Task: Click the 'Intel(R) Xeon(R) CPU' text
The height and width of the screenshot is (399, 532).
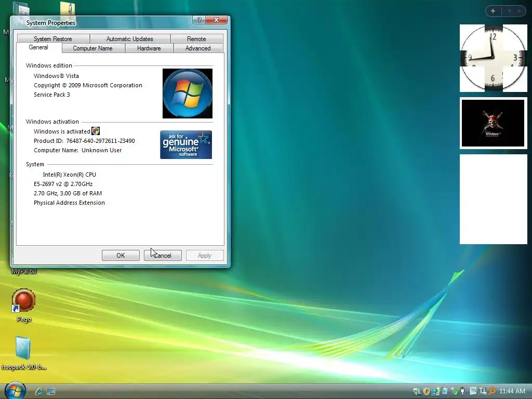Action: click(x=70, y=175)
